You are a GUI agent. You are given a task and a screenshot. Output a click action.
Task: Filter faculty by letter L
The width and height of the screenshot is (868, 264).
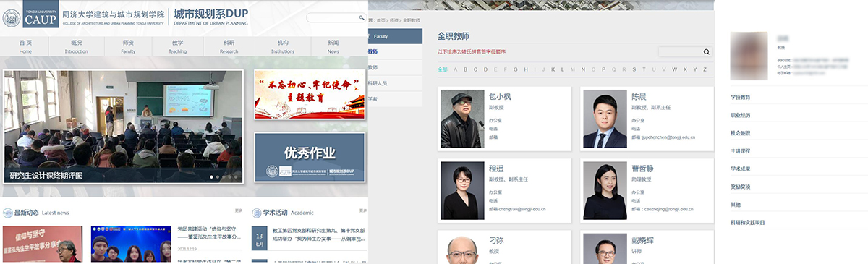point(562,69)
